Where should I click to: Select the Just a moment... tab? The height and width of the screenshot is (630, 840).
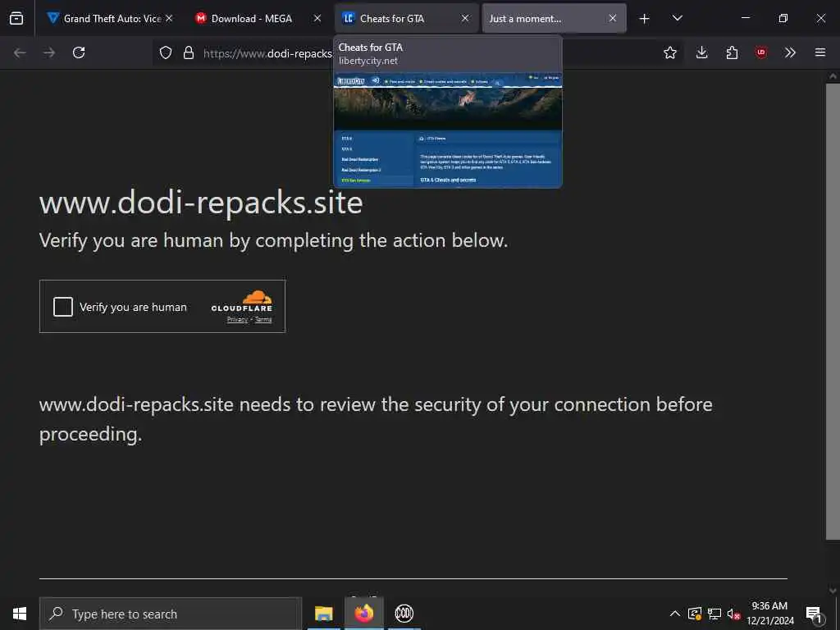(554, 18)
